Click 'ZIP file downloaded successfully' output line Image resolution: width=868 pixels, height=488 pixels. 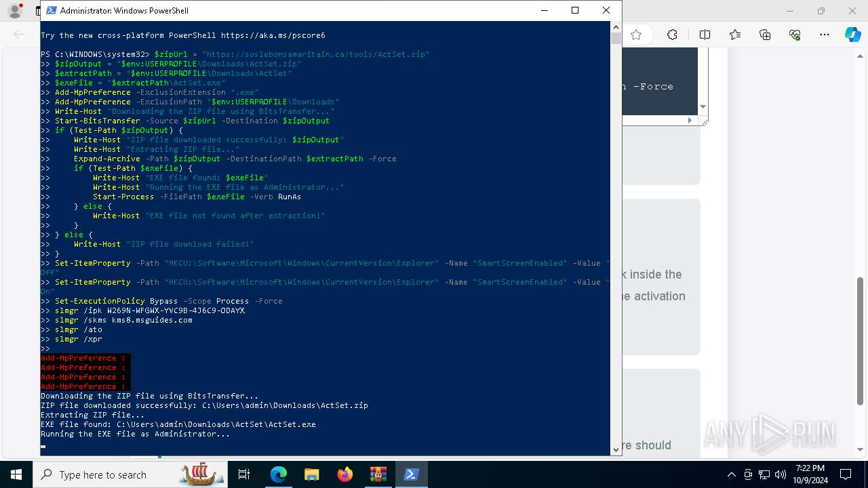tap(204, 405)
